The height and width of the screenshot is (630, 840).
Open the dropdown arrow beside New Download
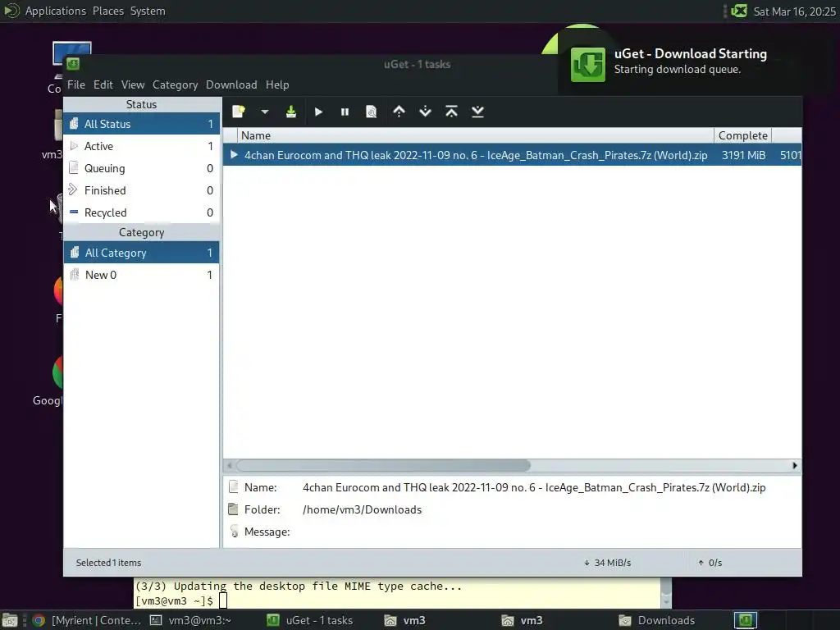click(265, 112)
